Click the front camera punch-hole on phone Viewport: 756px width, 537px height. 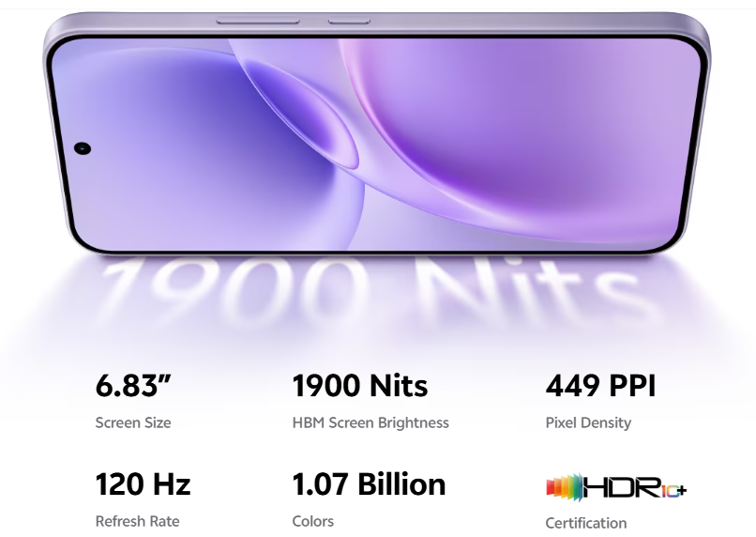[83, 147]
